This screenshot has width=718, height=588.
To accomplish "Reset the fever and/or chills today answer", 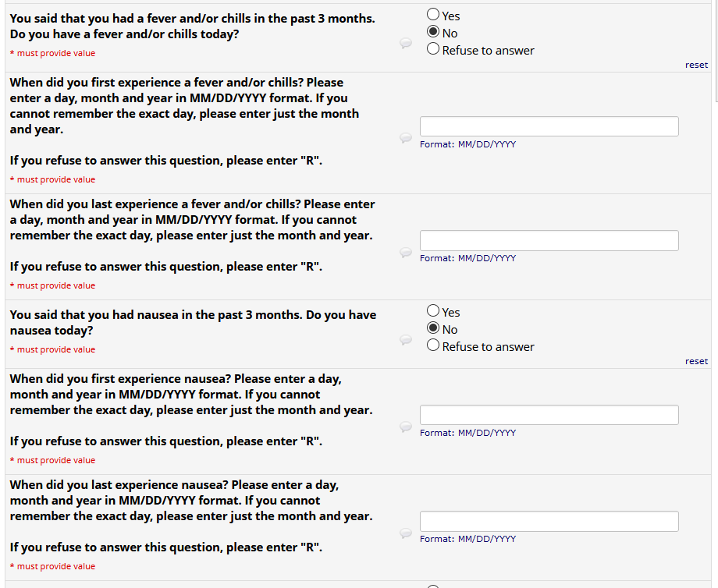I will click(x=696, y=65).
